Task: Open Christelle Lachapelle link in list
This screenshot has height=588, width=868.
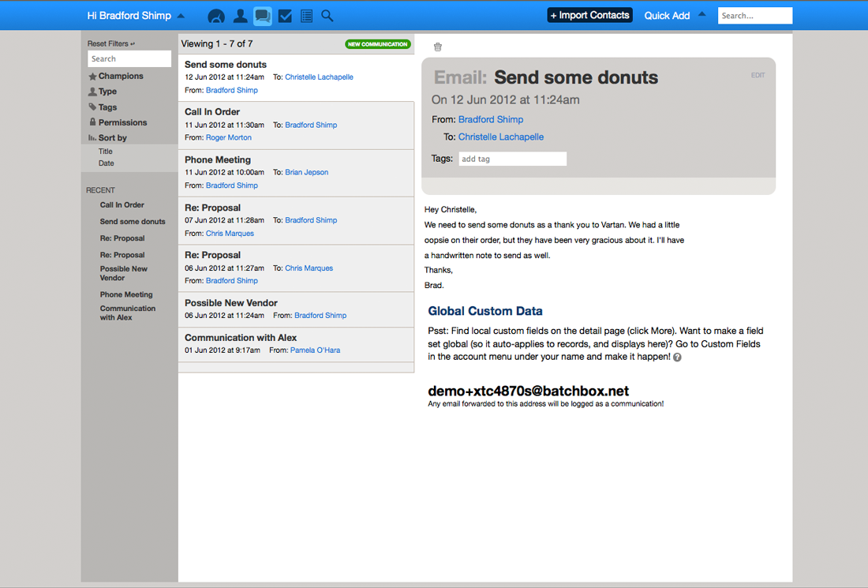Action: [x=319, y=77]
